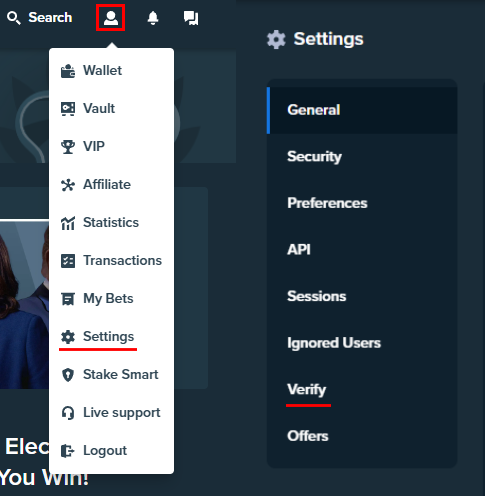Select My Bets menu entry

click(111, 299)
